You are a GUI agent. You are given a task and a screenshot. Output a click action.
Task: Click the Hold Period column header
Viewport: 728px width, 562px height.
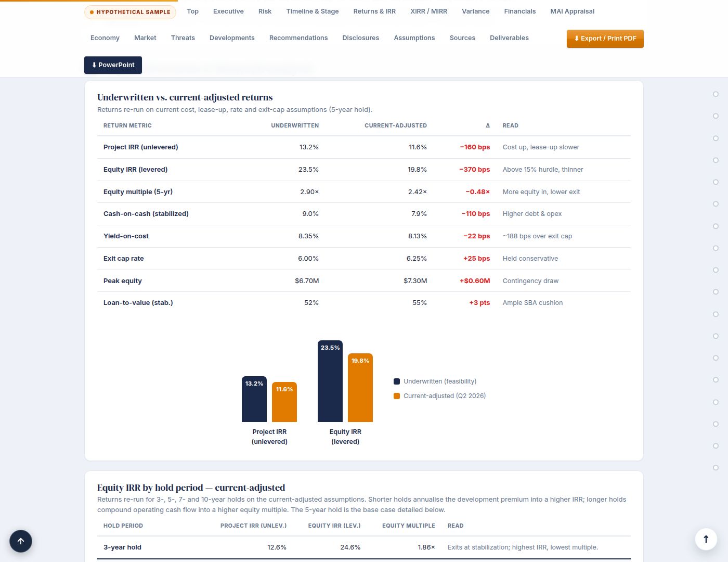click(x=123, y=526)
